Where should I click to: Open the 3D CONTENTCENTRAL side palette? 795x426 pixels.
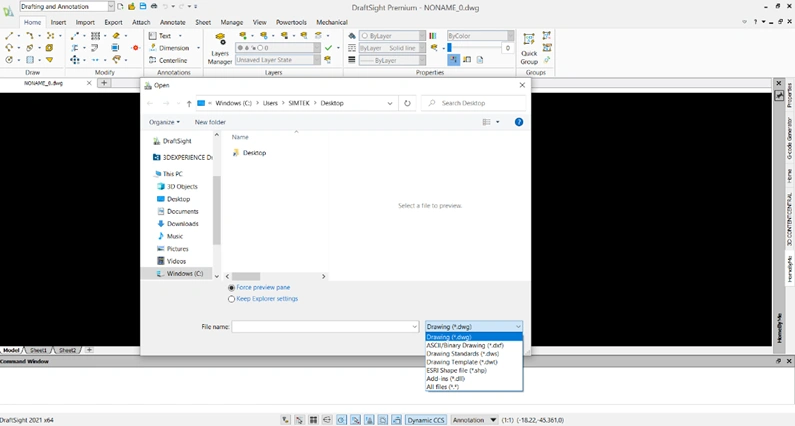click(x=789, y=220)
